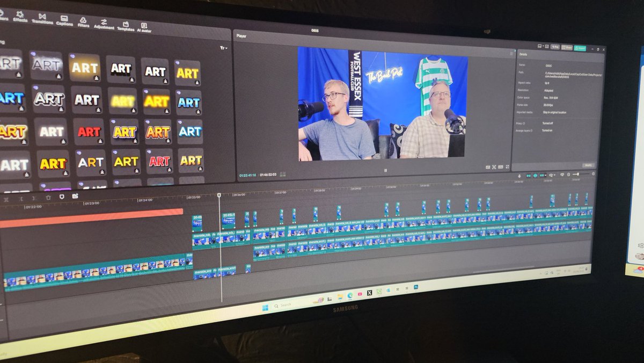Adjust the timeline zoom slider
This screenshot has height=363, width=644.
(581, 174)
